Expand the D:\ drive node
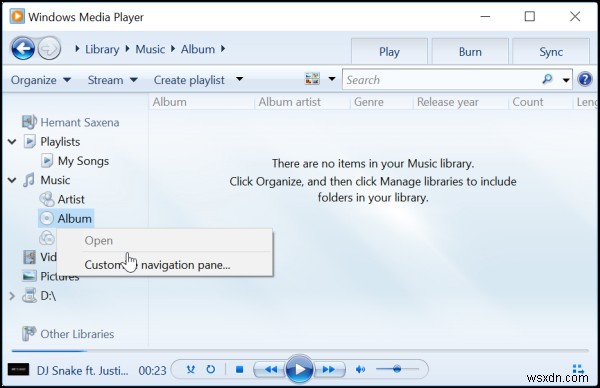The image size is (600, 388). 12,296
